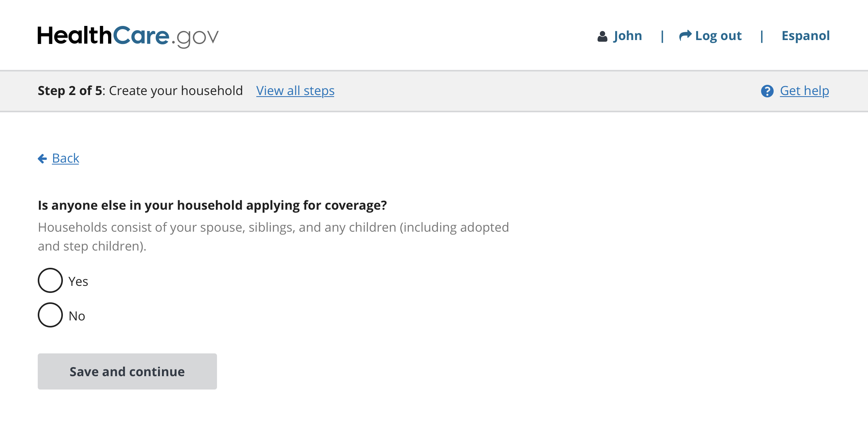The image size is (868, 428).
Task: Click the Log out text
Action: tap(718, 36)
